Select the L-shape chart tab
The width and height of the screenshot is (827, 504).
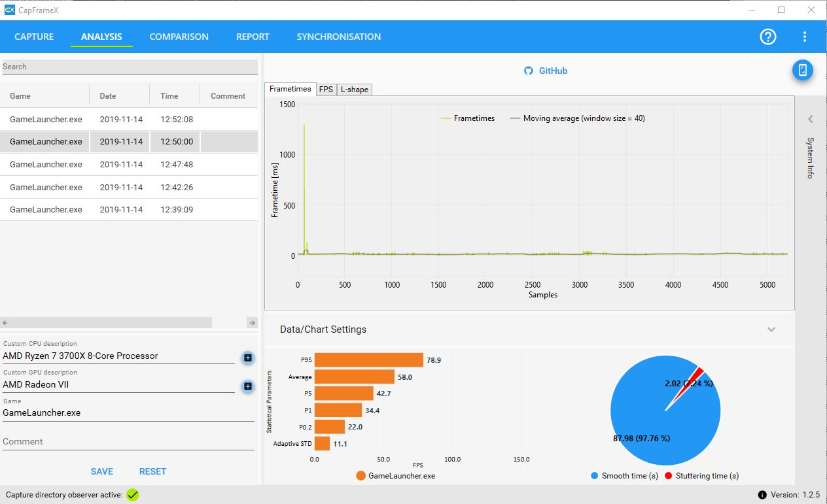coord(354,90)
